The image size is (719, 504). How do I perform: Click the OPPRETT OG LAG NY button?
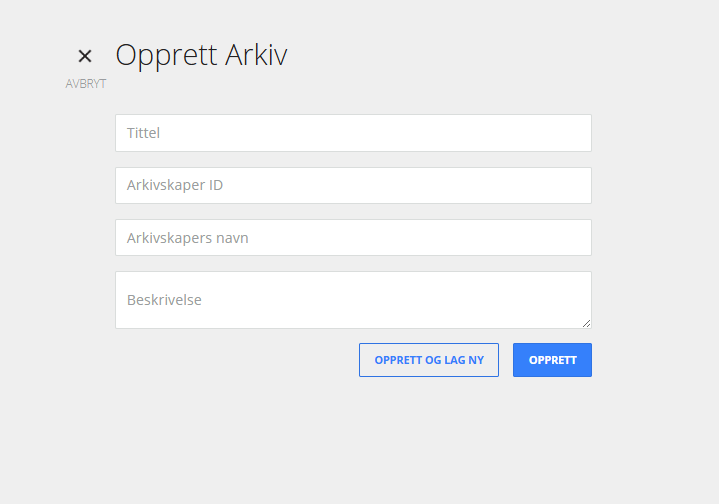click(x=429, y=360)
